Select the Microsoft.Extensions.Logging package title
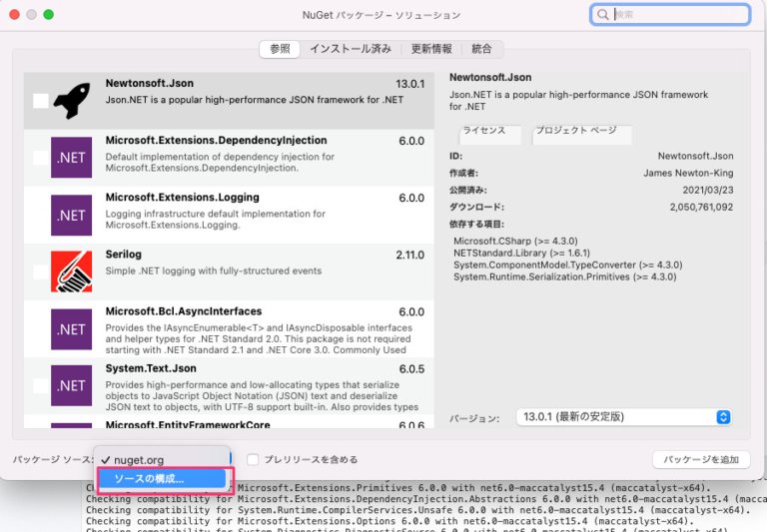The width and height of the screenshot is (767, 532). [x=183, y=197]
